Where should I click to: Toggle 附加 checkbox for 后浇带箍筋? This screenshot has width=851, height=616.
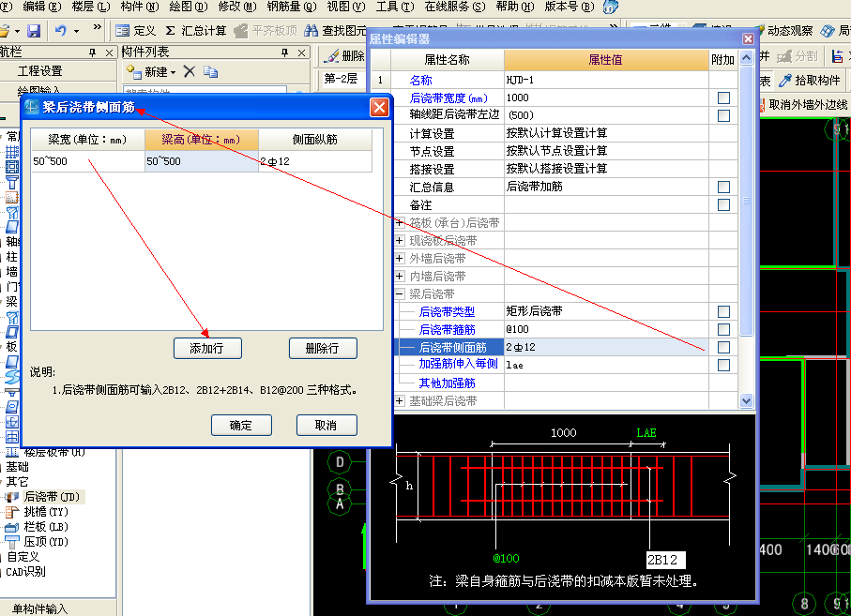coord(723,330)
